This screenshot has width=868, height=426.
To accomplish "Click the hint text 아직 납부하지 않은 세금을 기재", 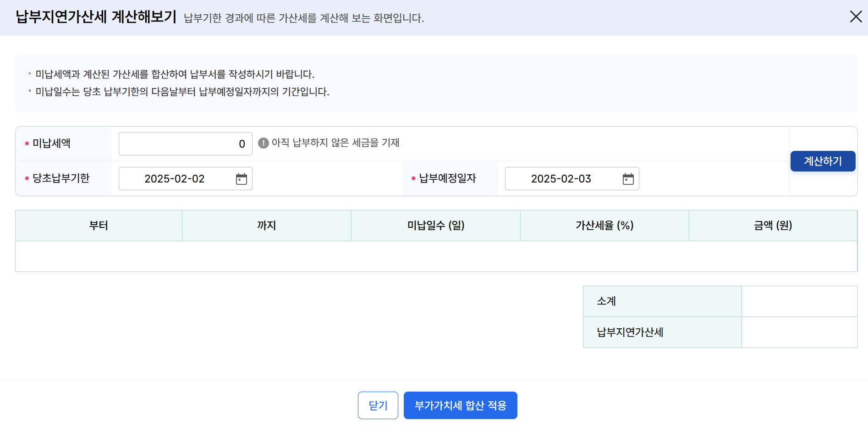I will coord(335,143).
